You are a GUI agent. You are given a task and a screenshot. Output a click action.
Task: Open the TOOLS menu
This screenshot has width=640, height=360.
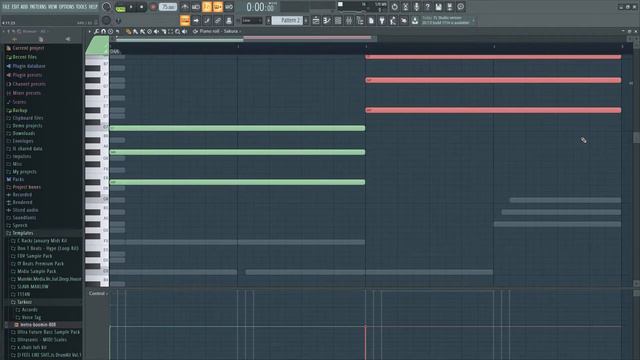pos(81,7)
